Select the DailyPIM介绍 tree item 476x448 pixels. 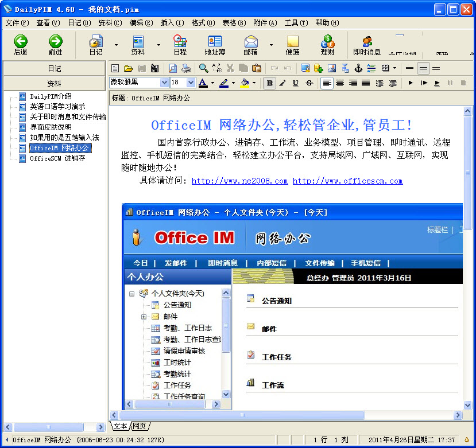coord(51,96)
